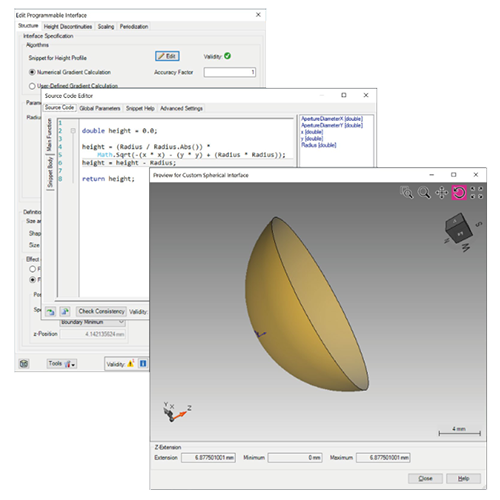500x500 pixels.
Task: Click the Accuracy Factor input field
Action: [230, 72]
